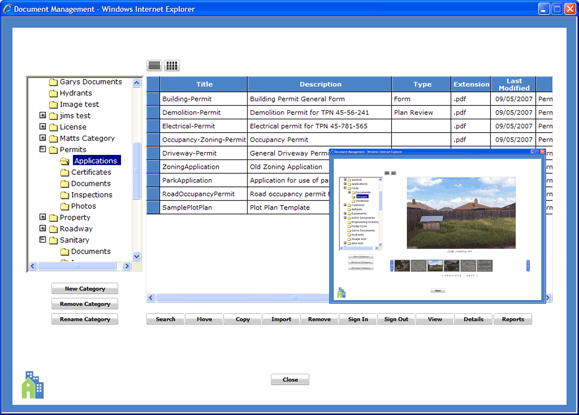
Task: Collapse the Permits folder
Action: point(42,149)
